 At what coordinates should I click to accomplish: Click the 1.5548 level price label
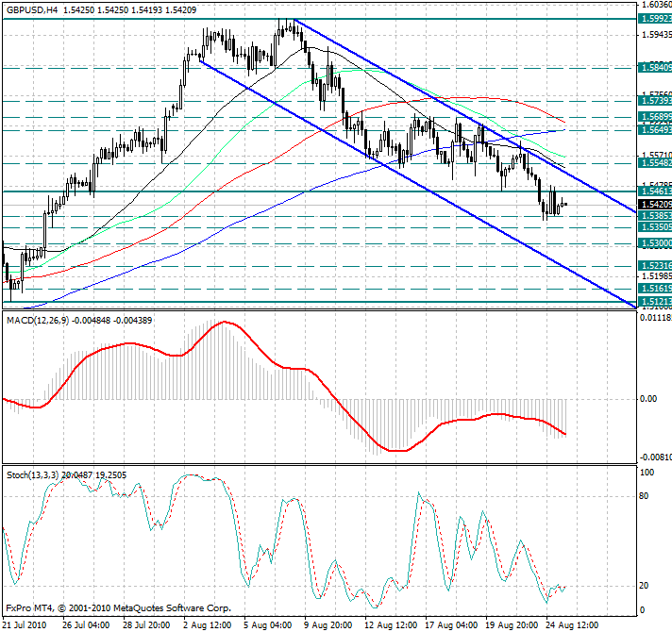click(655, 163)
